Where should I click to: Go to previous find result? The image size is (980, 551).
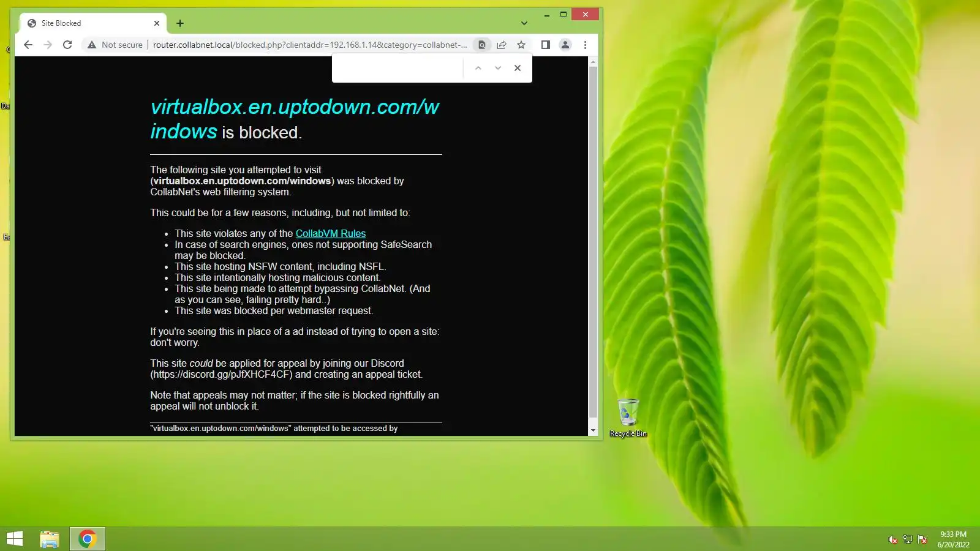[478, 68]
